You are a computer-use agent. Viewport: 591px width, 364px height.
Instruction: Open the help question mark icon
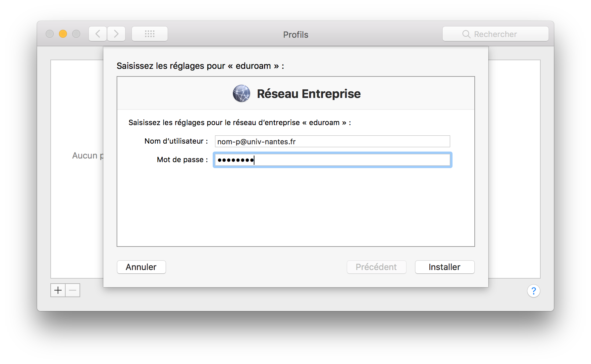tap(534, 291)
